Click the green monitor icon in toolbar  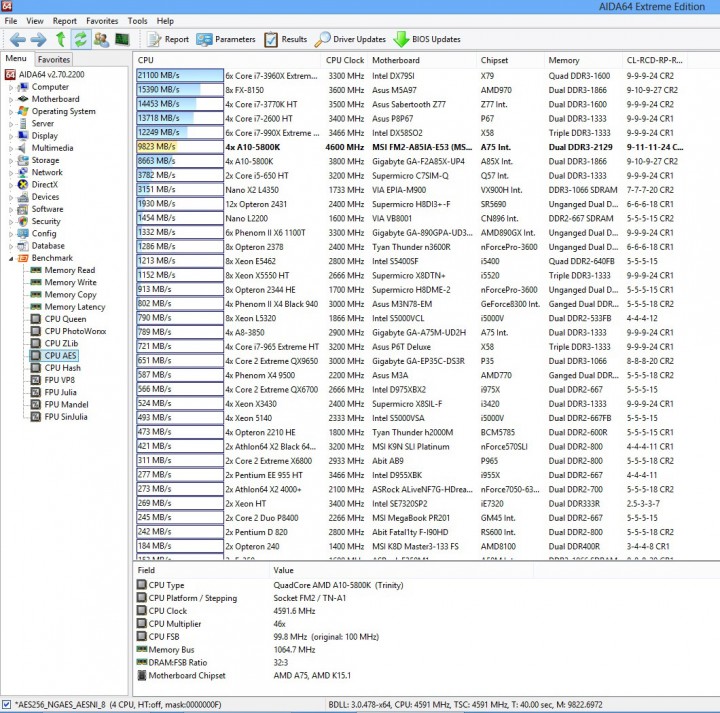[122, 39]
